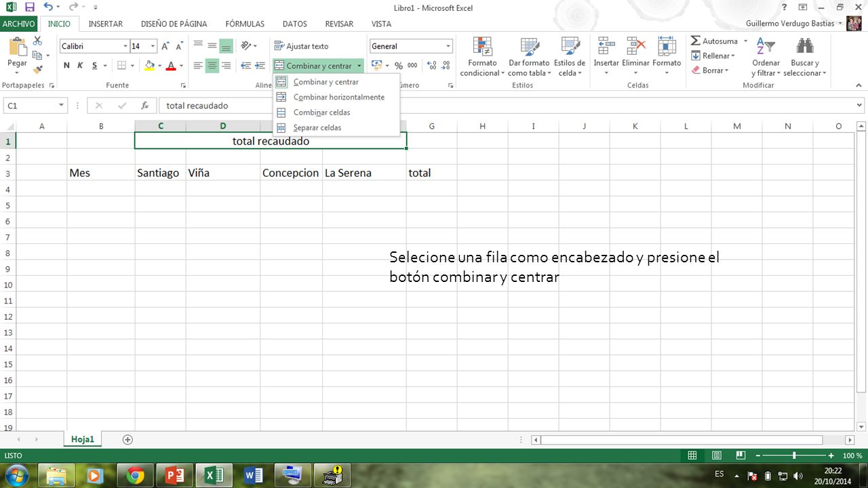Open the Name Box dropdown arrow
This screenshot has width=868, height=488.
pyautogui.click(x=61, y=106)
